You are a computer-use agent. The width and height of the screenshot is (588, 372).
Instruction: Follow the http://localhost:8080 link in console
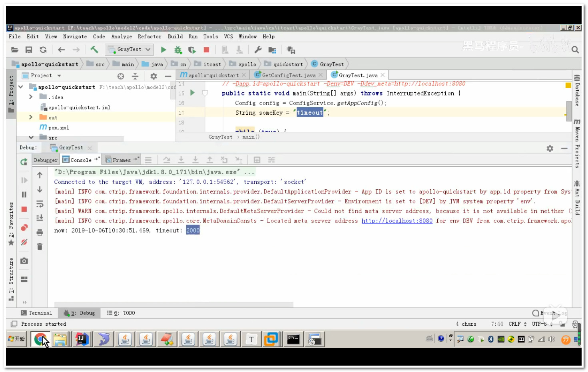tap(397, 221)
